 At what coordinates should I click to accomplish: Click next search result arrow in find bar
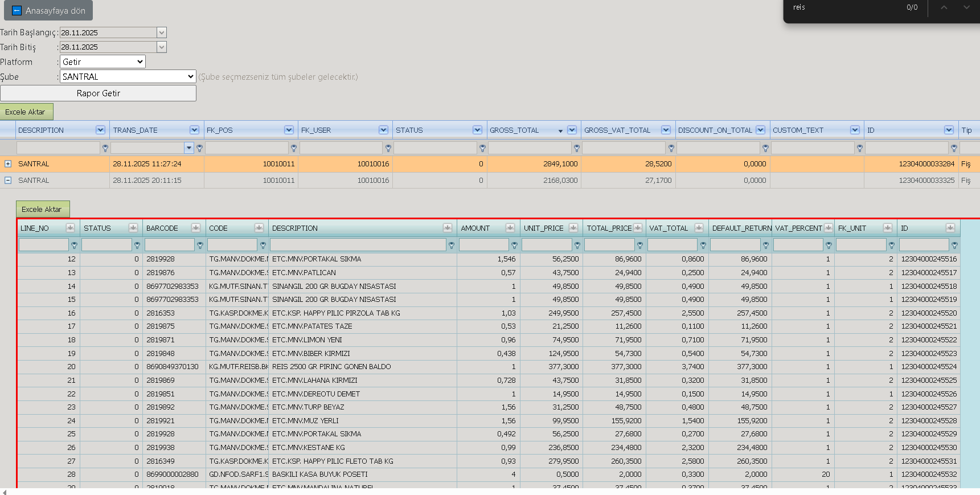click(966, 7)
